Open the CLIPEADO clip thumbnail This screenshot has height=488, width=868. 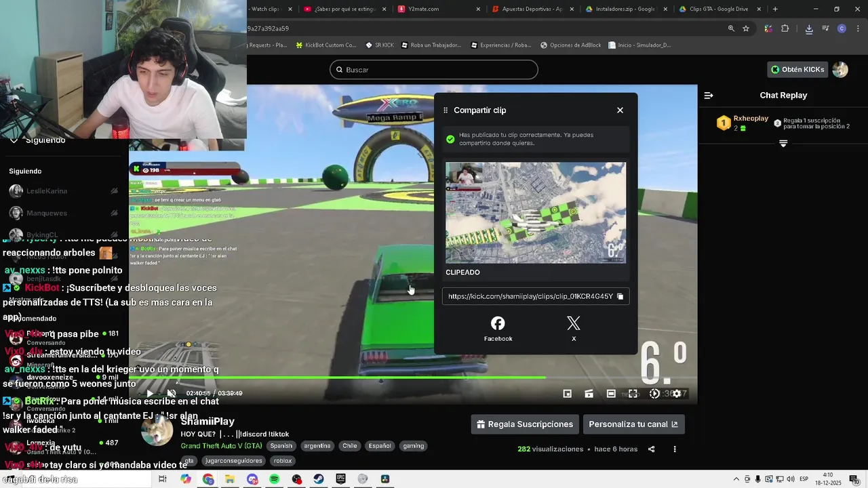click(536, 212)
